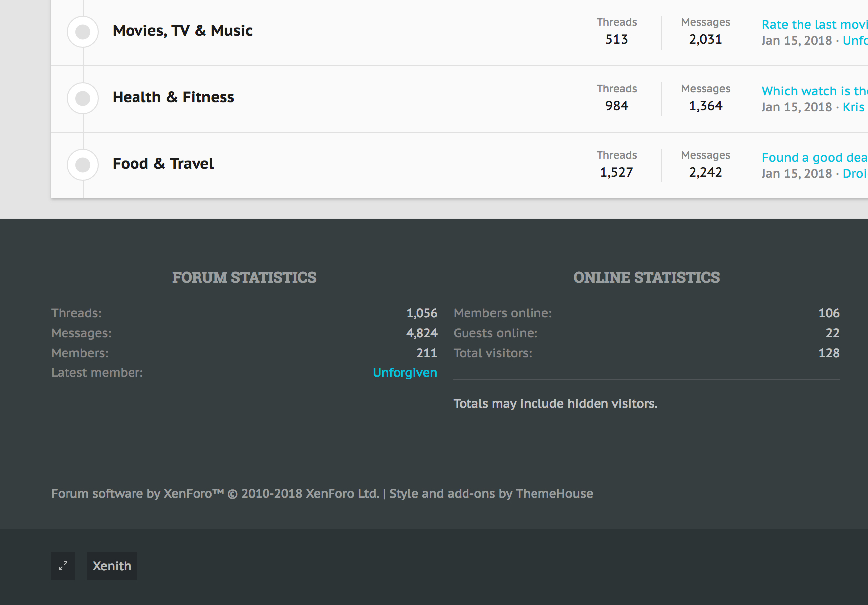View latest member Unforgiven's profile
868x605 pixels.
pos(404,373)
